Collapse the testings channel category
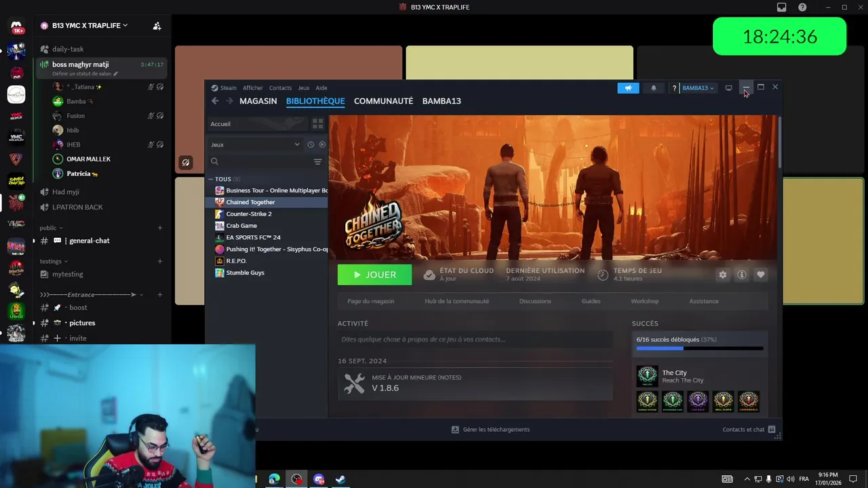Image resolution: width=868 pixels, height=488 pixels. 54,261
